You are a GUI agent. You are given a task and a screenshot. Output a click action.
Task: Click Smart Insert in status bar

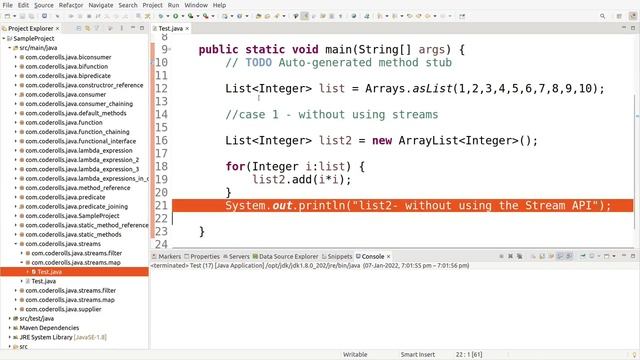pyautogui.click(x=418, y=355)
